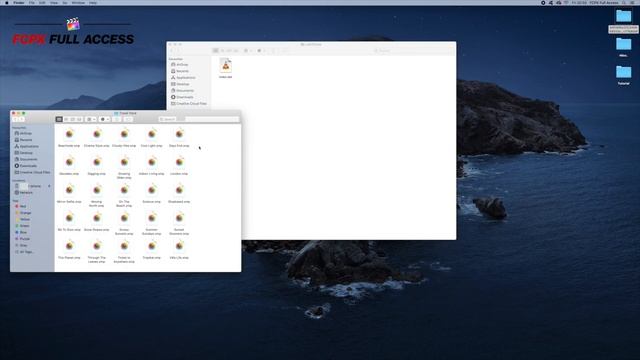The width and height of the screenshot is (640, 360).
Task: Open the View menu
Action: (54, 2)
